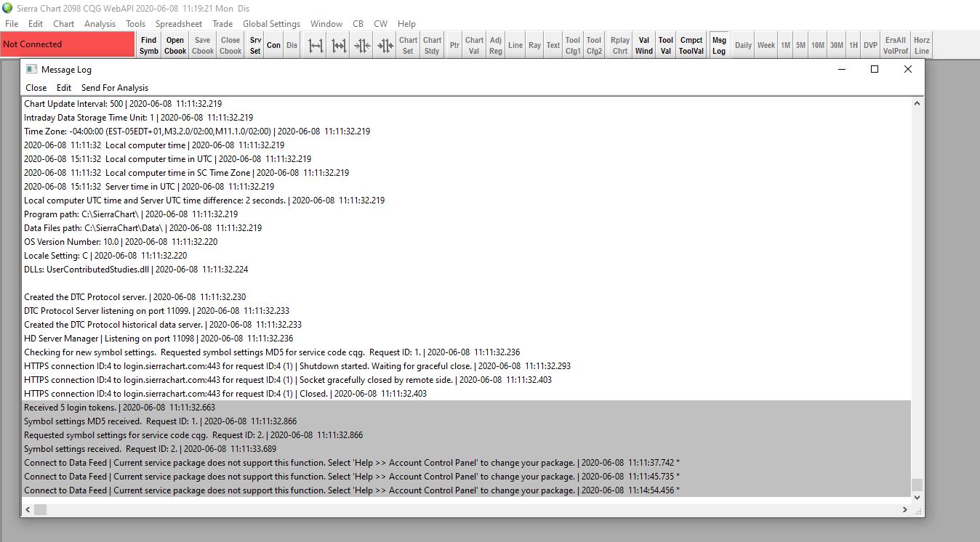Open Cbook from the toolbar
Image resolution: width=980 pixels, height=542 pixels.
click(x=175, y=45)
